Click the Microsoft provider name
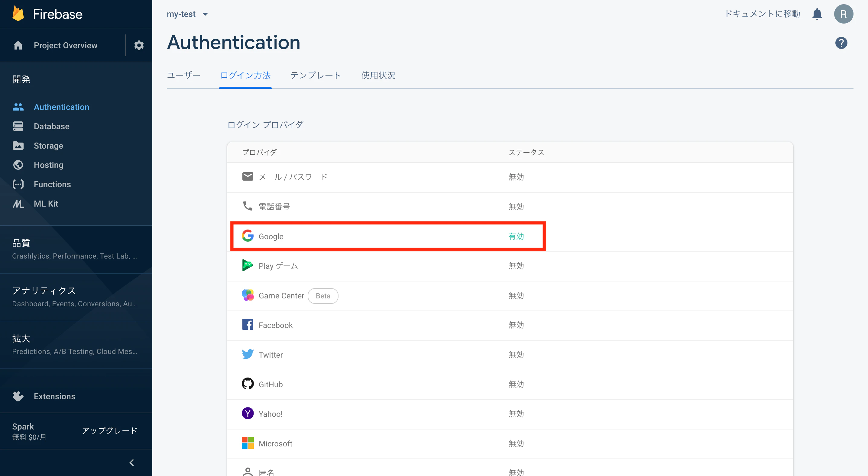 (x=275, y=444)
